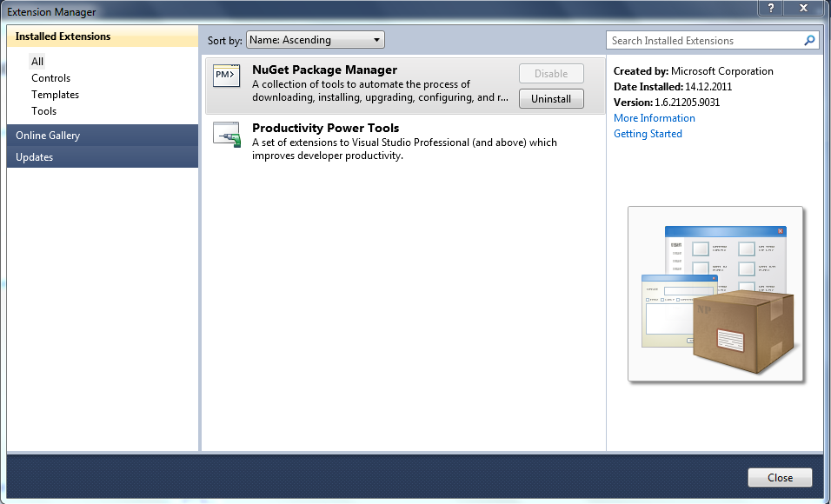
Task: Open the More Information link
Action: pyautogui.click(x=655, y=118)
